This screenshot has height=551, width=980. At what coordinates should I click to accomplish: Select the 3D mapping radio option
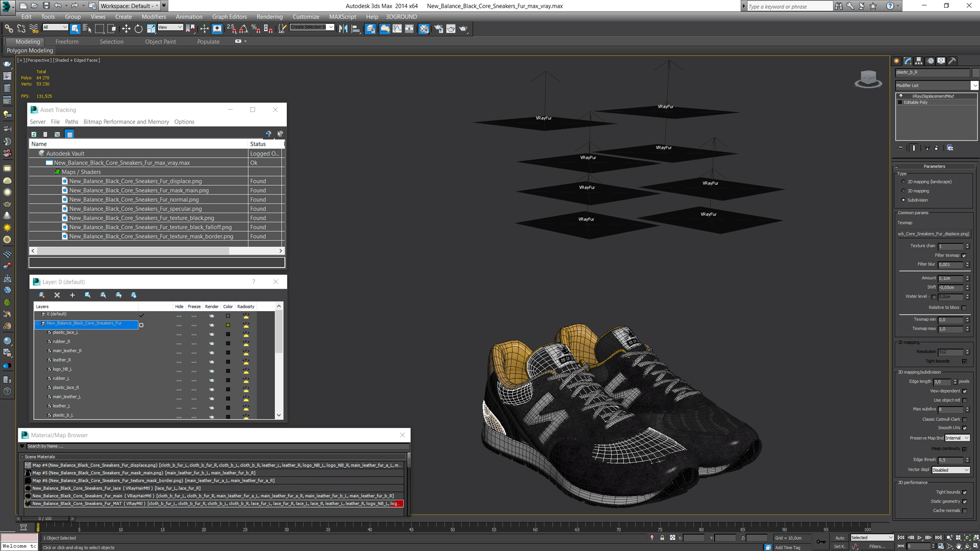pos(903,191)
